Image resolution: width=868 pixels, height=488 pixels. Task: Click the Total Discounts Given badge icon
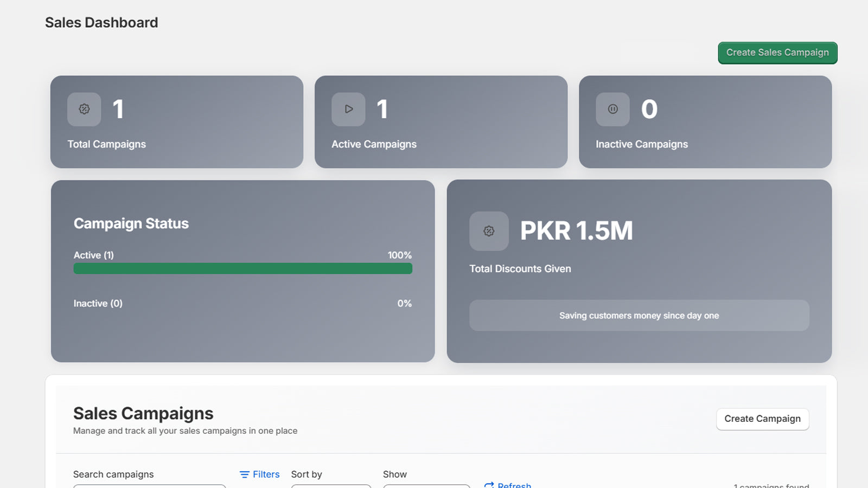[x=489, y=231]
